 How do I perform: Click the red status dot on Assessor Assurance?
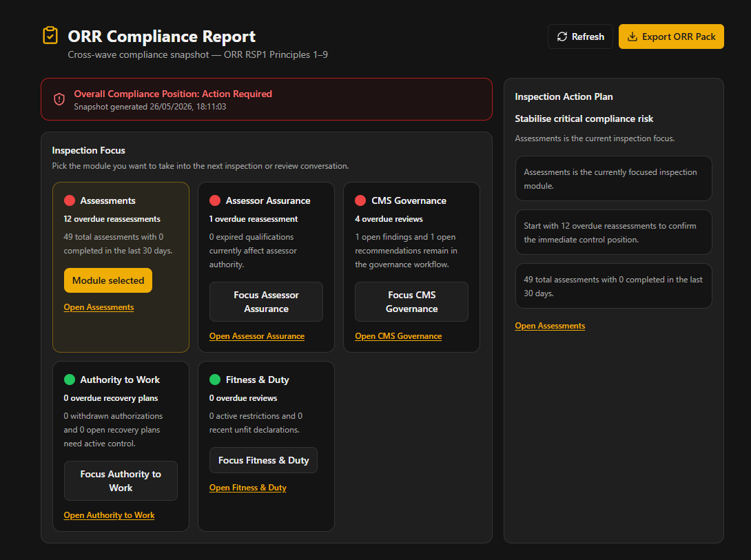tap(215, 200)
